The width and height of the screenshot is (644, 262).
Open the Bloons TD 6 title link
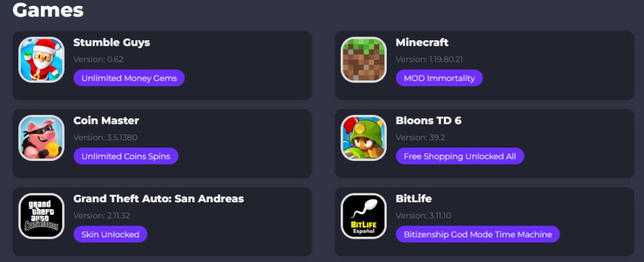[x=428, y=121]
